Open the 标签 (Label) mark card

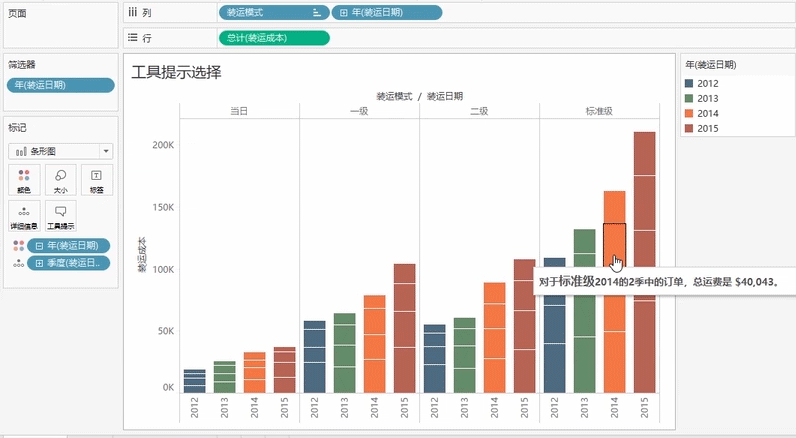[96, 179]
